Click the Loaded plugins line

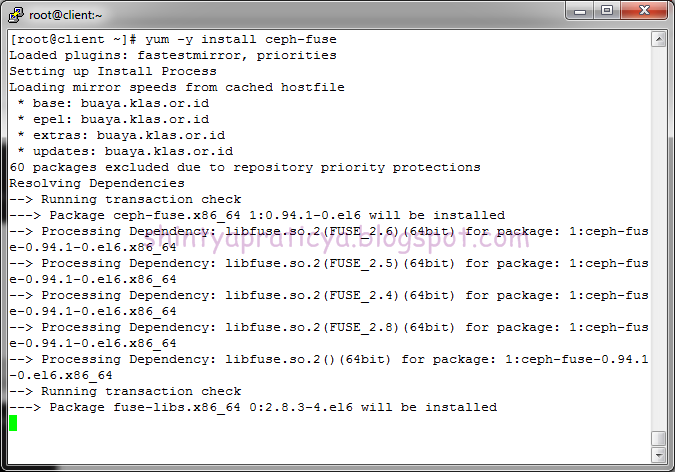tap(173, 55)
